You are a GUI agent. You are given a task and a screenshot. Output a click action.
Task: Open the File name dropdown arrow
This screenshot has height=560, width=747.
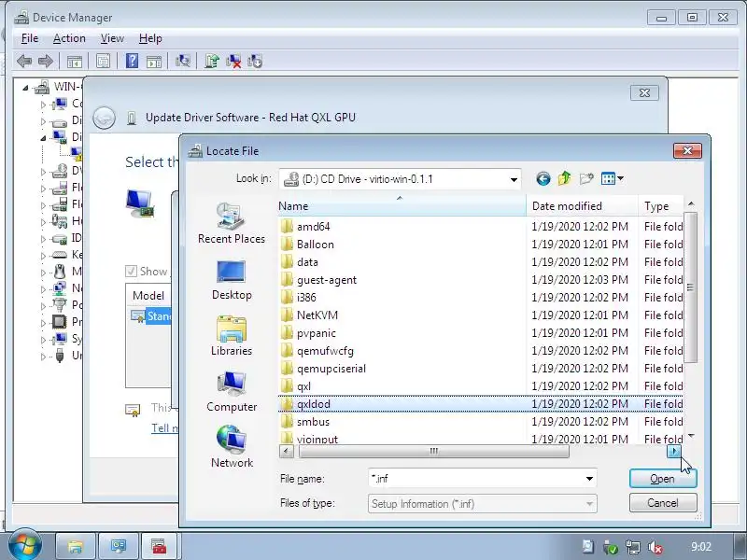click(x=589, y=479)
